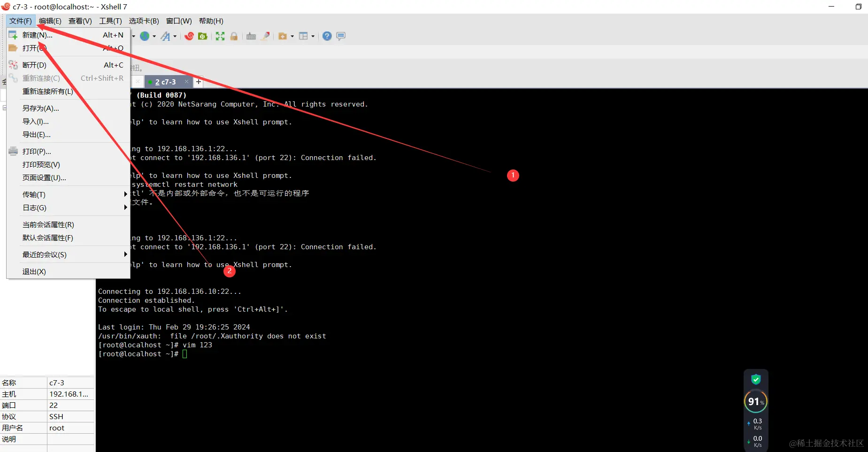Choose 新建(N)... from the File menu
The width and height of the screenshot is (868, 452).
pyautogui.click(x=69, y=35)
